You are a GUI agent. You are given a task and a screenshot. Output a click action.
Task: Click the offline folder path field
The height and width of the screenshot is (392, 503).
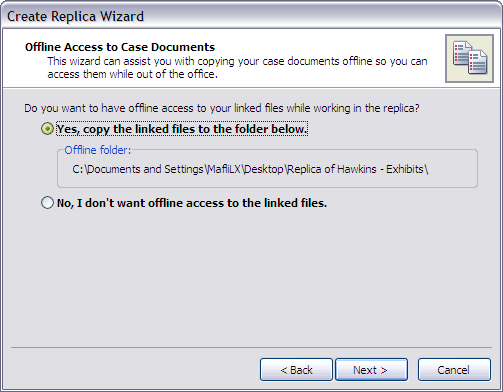click(250, 169)
